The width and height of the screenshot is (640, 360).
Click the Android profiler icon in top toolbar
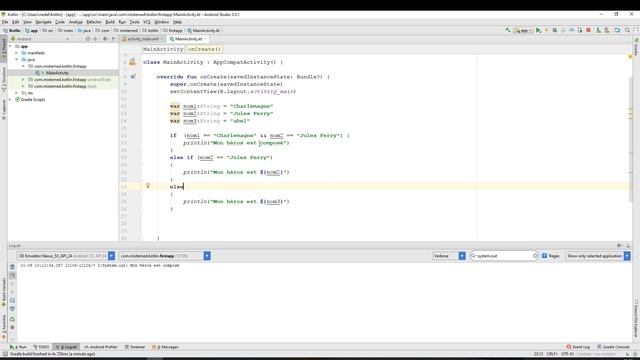[571, 30]
